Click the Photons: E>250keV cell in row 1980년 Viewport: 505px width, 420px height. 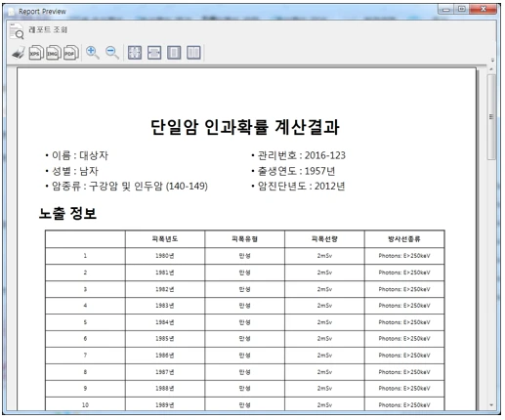[404, 256]
